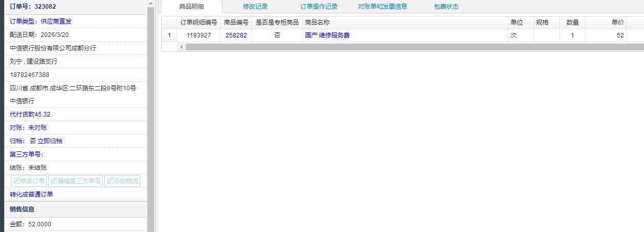Screen dimensions: 644x232
Task: Open the 国产 维修服务费 product link
Action: [327, 35]
